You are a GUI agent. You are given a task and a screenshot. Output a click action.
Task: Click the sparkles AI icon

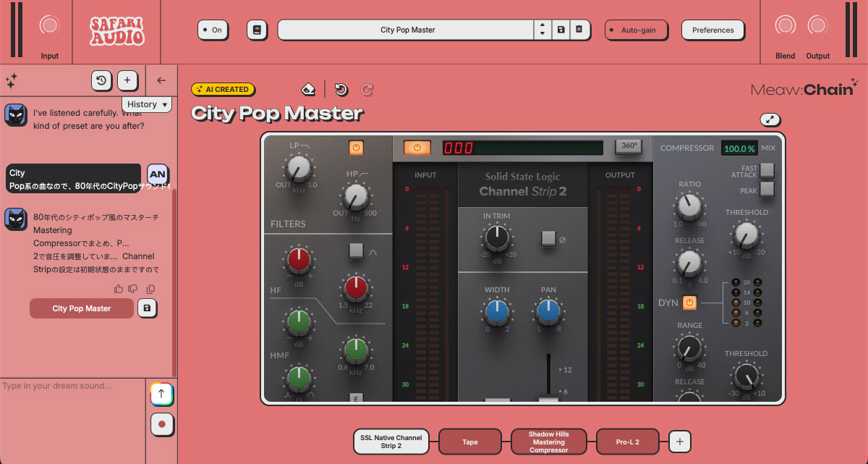pos(11,80)
